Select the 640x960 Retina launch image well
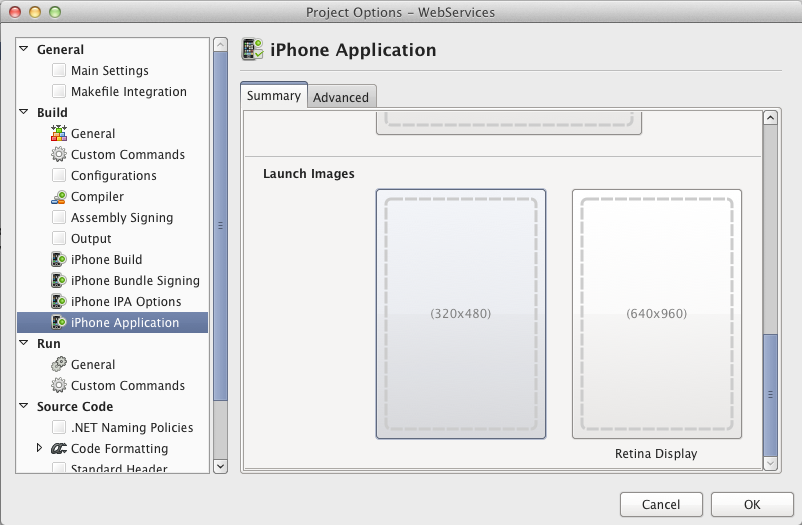 [657, 314]
